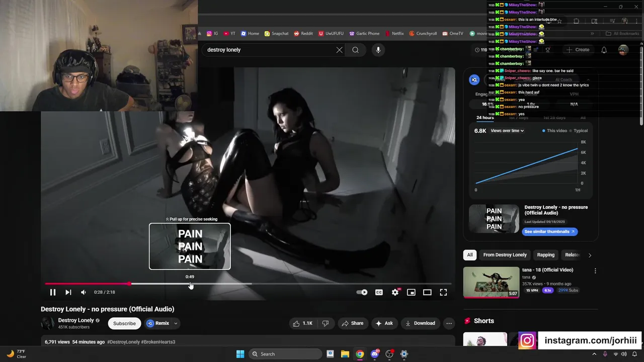Viewport: 644px width, 362px height.
Task: Click the Share button
Action: (352, 323)
